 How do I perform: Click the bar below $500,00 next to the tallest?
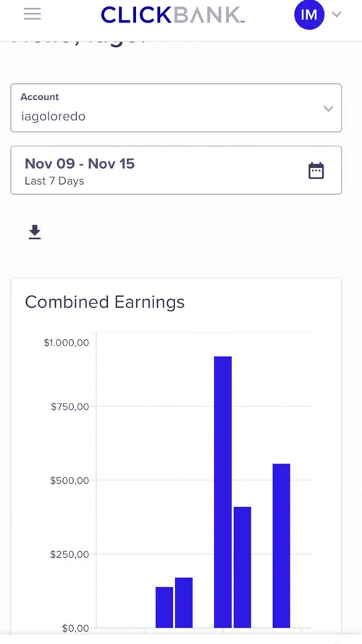tap(242, 567)
